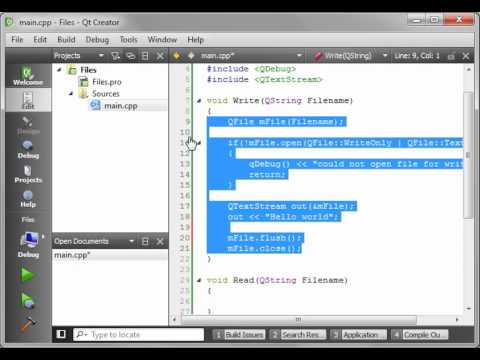
Task: Open the build target selector with computer icon
Action: pos(29,244)
